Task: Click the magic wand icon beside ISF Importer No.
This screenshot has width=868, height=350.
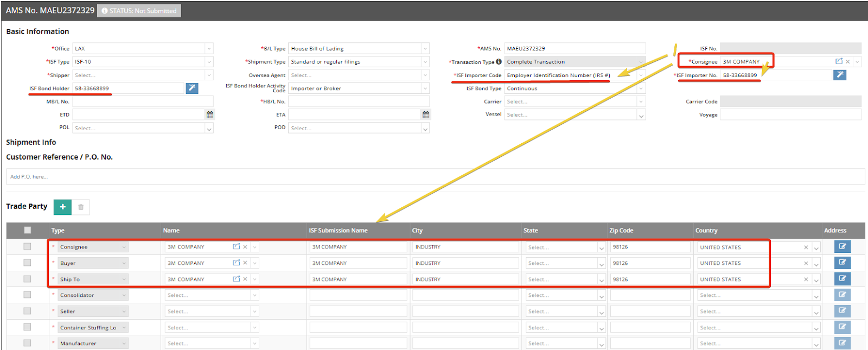Action: 839,75
